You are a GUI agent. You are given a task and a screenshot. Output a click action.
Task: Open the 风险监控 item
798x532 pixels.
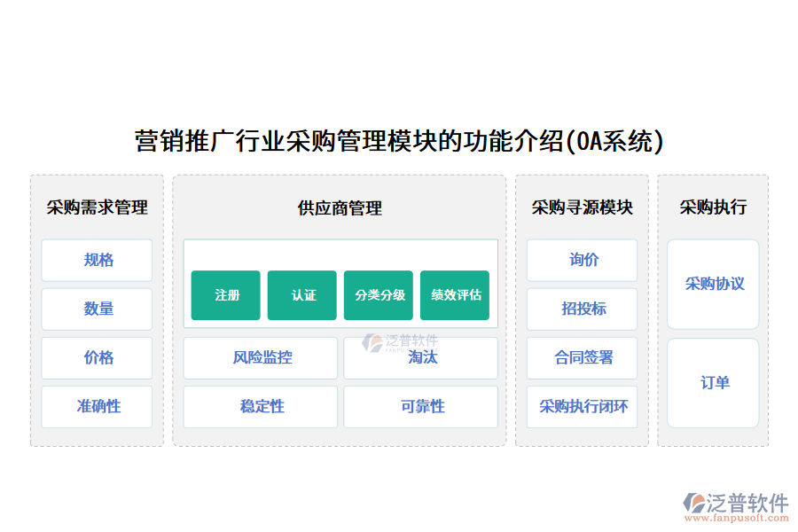click(261, 358)
